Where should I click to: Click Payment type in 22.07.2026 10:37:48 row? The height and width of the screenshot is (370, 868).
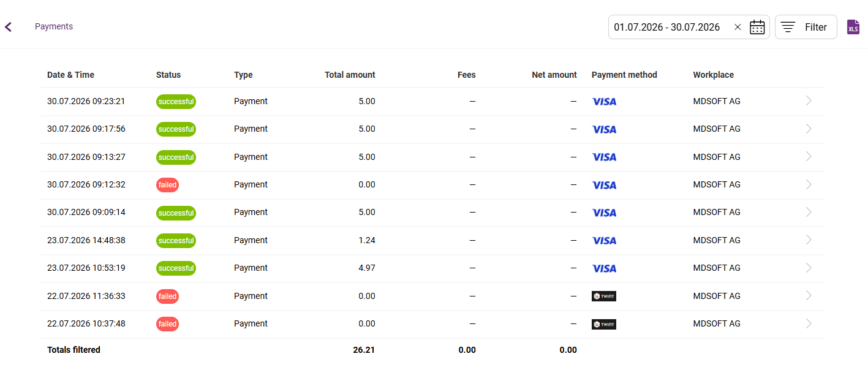coord(251,323)
